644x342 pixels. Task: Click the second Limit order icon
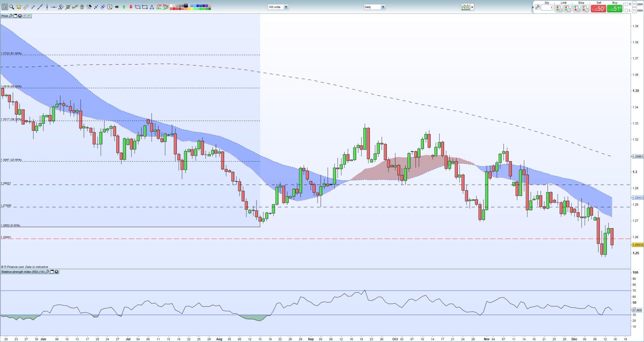coord(567,8)
